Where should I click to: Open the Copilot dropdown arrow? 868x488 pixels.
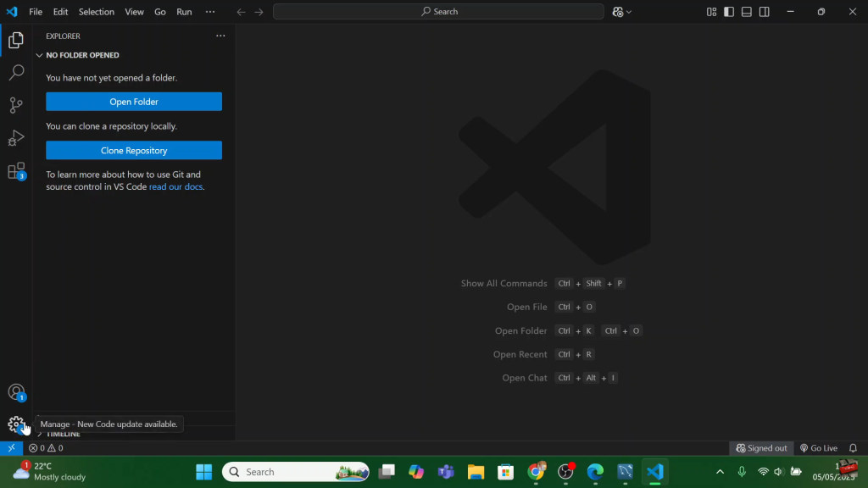(629, 12)
